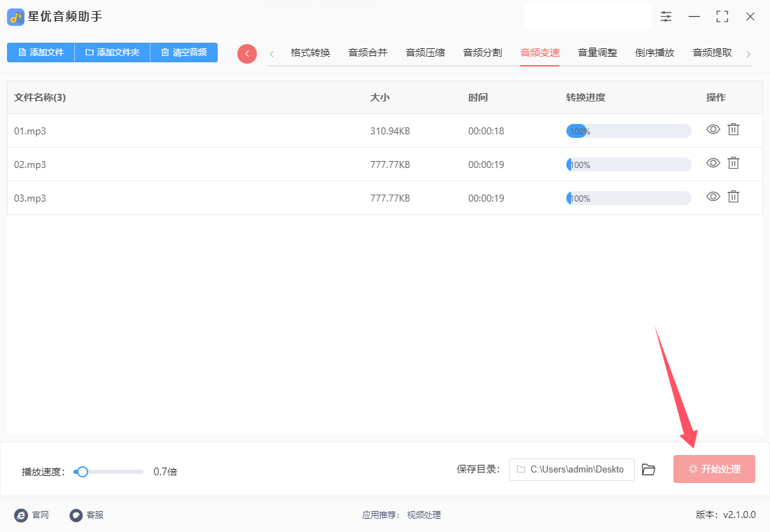Click the 文件名称(3) column header
Viewport: 770px width, 532px height.
tap(40, 97)
